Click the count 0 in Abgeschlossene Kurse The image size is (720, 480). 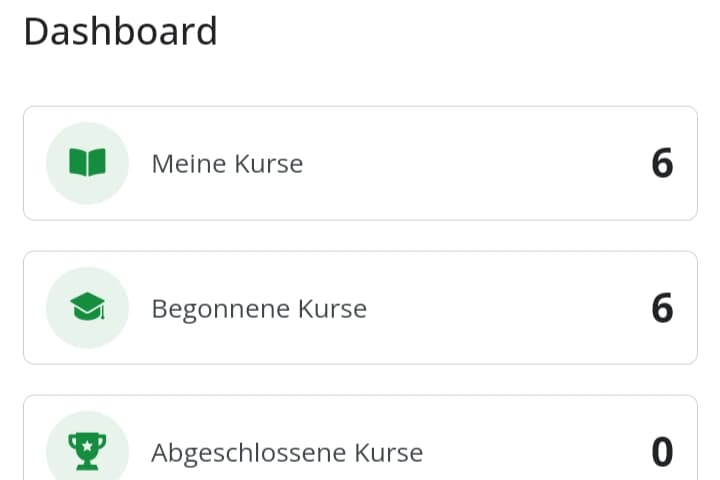pos(662,452)
